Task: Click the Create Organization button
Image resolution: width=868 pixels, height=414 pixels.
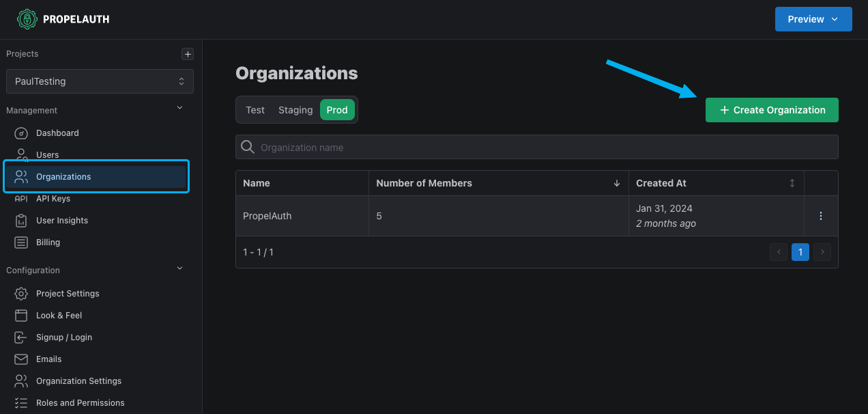Action: (772, 110)
